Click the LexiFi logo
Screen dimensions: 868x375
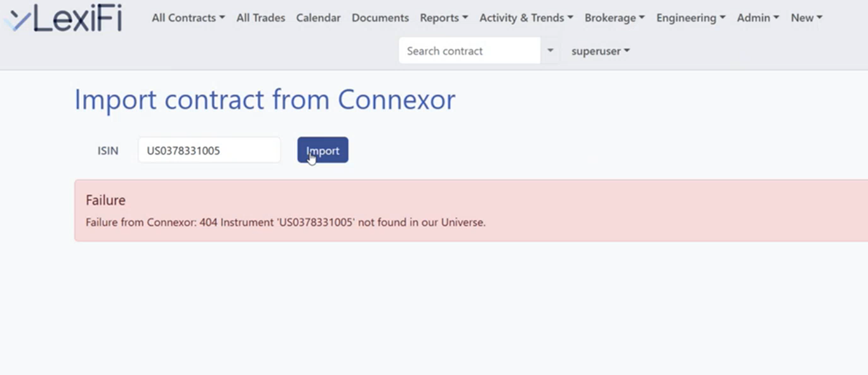[63, 18]
